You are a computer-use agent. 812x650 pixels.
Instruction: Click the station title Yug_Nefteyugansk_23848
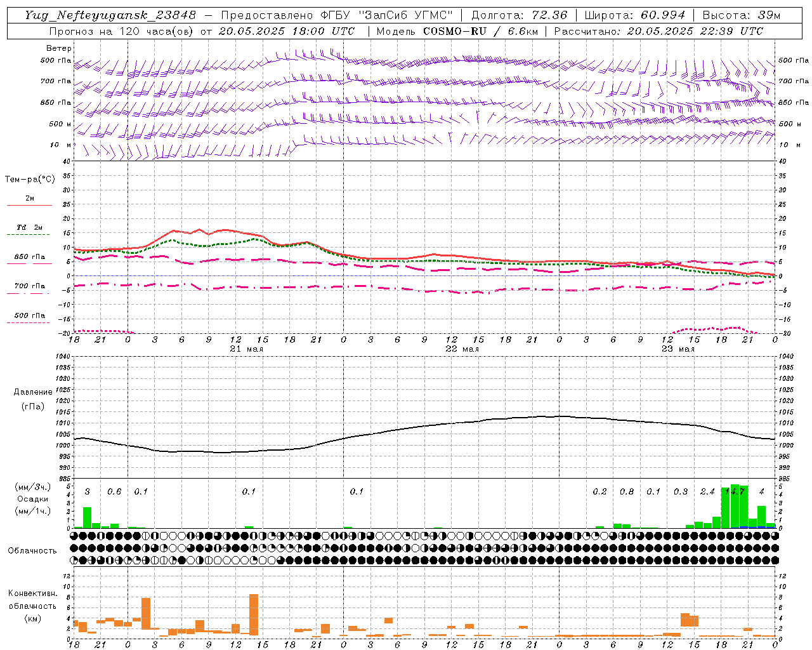110,15
